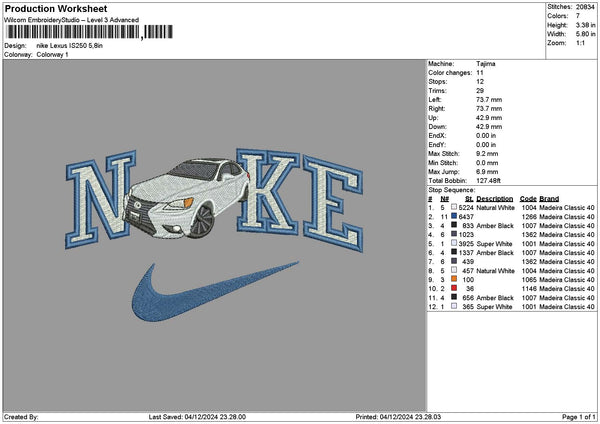This screenshot has height=424, width=600.
Task: Click the 'Description' column header
Action: pos(495,199)
